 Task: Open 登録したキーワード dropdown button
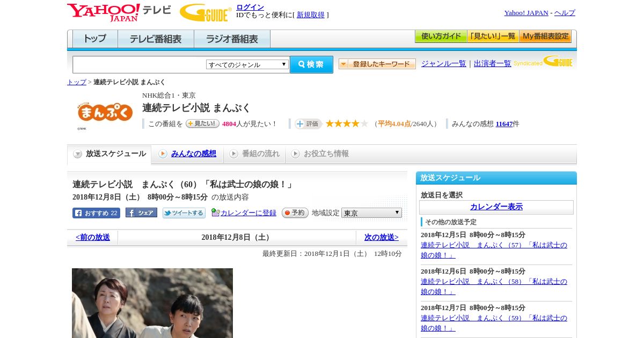pyautogui.click(x=377, y=64)
